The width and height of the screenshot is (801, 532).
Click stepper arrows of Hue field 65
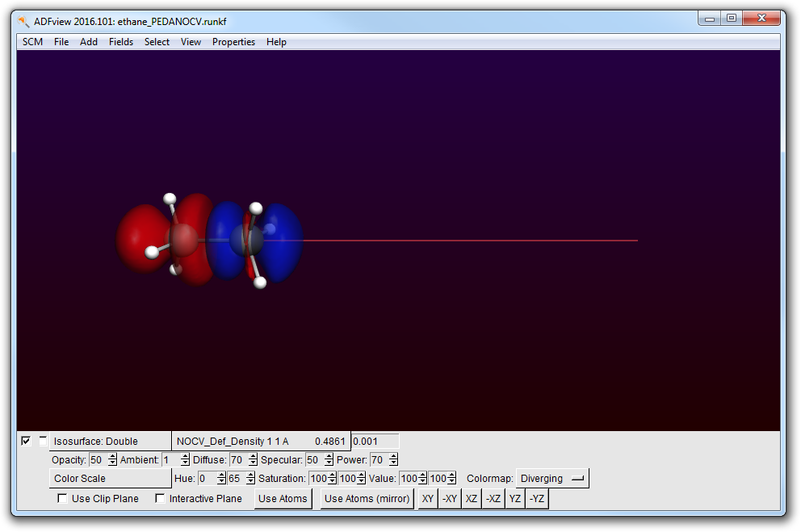250,479
